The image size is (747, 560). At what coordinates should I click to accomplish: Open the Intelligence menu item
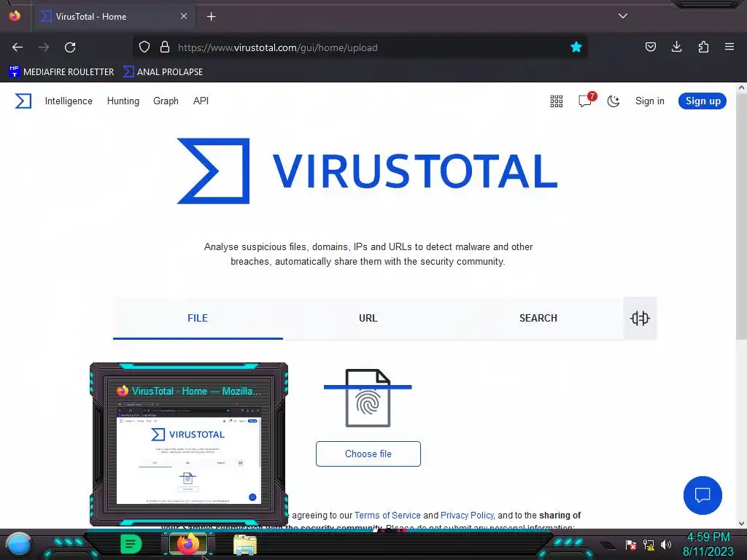click(69, 101)
